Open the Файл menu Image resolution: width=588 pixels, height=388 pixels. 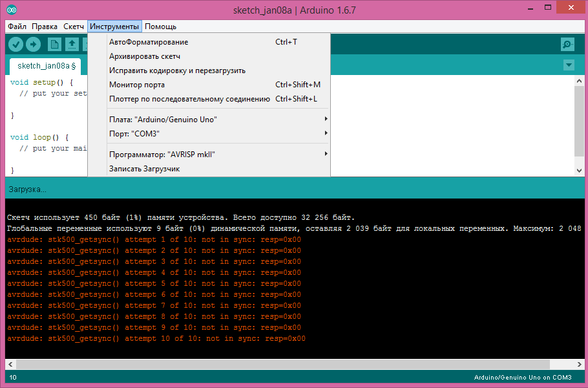[17, 27]
